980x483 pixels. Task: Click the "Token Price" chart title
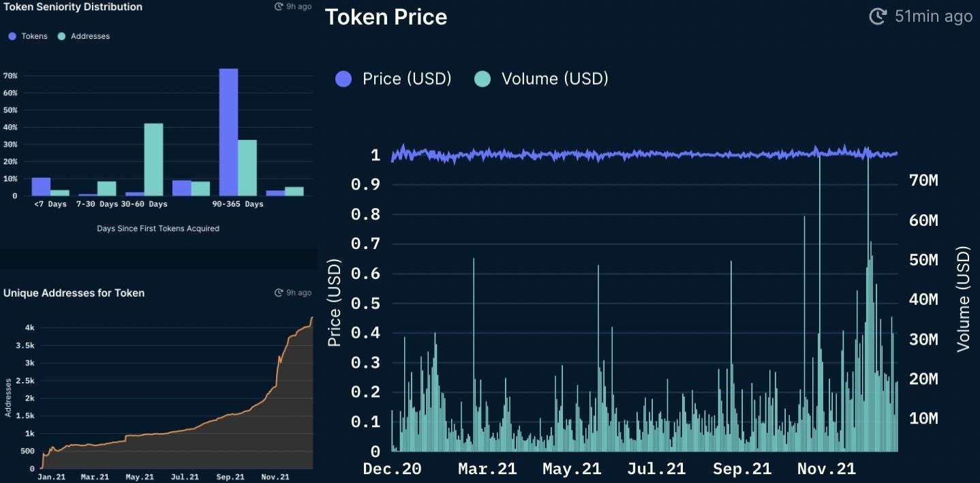click(x=386, y=17)
